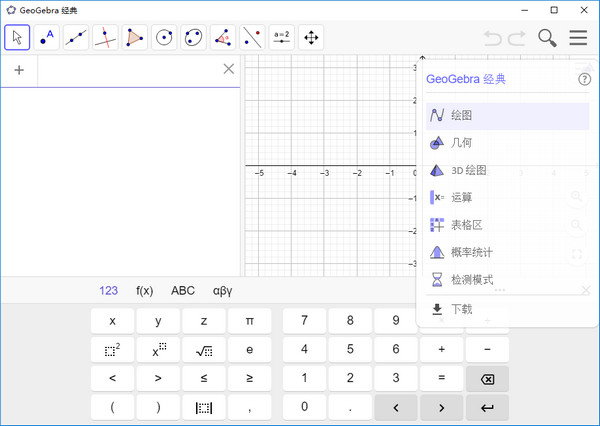Switch to 几何 perspective
Viewport: 600px width, 426px height.
[461, 143]
